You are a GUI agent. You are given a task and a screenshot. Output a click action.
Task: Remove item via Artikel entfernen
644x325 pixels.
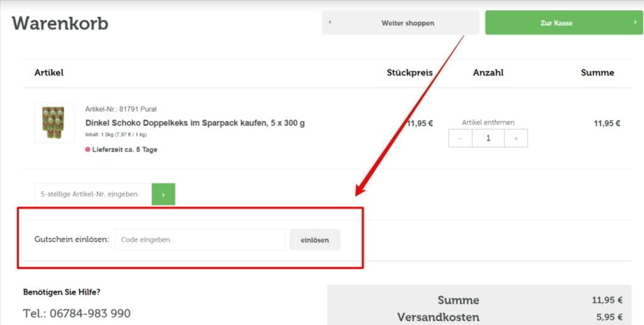[488, 122]
